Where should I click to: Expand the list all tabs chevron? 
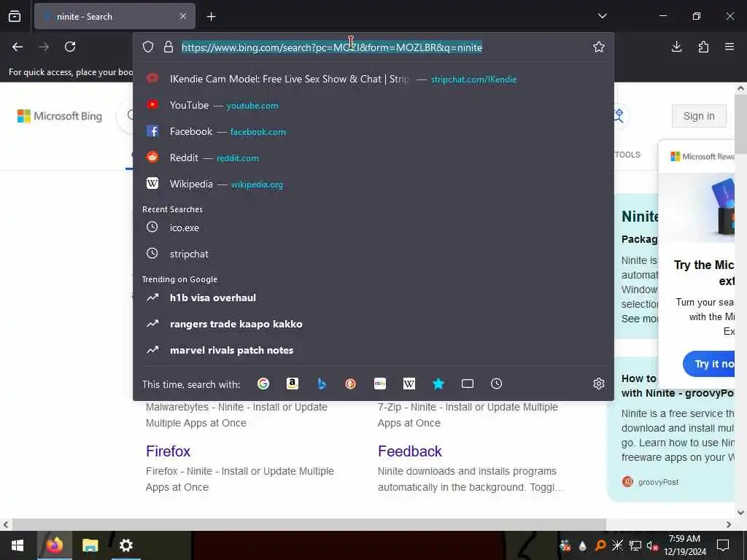[602, 16]
